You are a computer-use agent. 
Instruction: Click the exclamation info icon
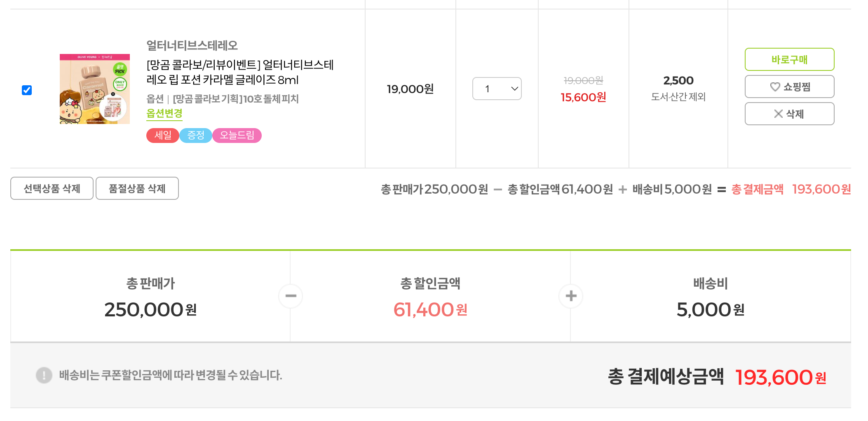44,375
